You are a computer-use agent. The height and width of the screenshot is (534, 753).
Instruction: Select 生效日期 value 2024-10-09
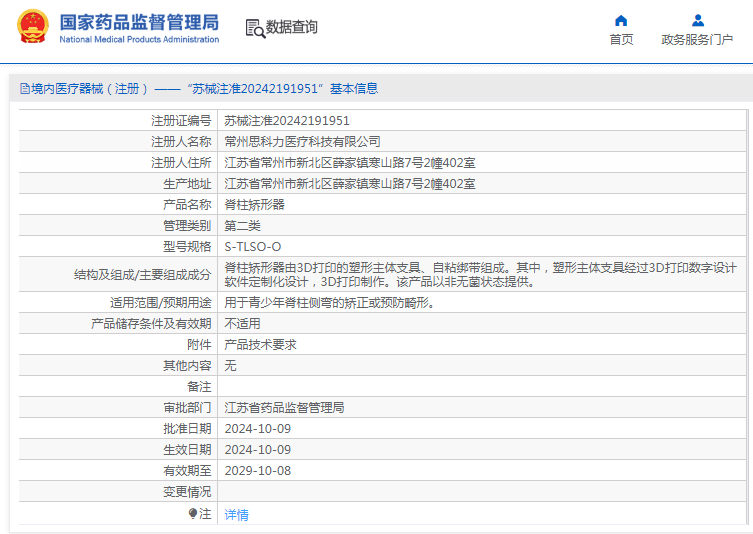pyautogui.click(x=257, y=450)
